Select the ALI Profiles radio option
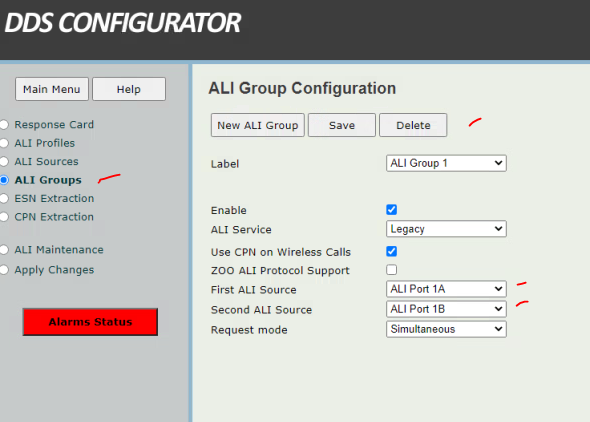The width and height of the screenshot is (590, 422). [4, 143]
